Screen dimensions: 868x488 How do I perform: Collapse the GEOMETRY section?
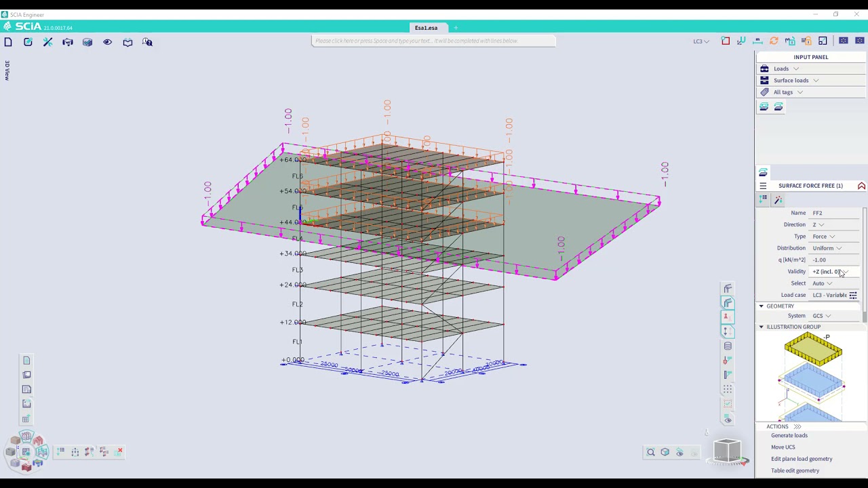pos(761,306)
